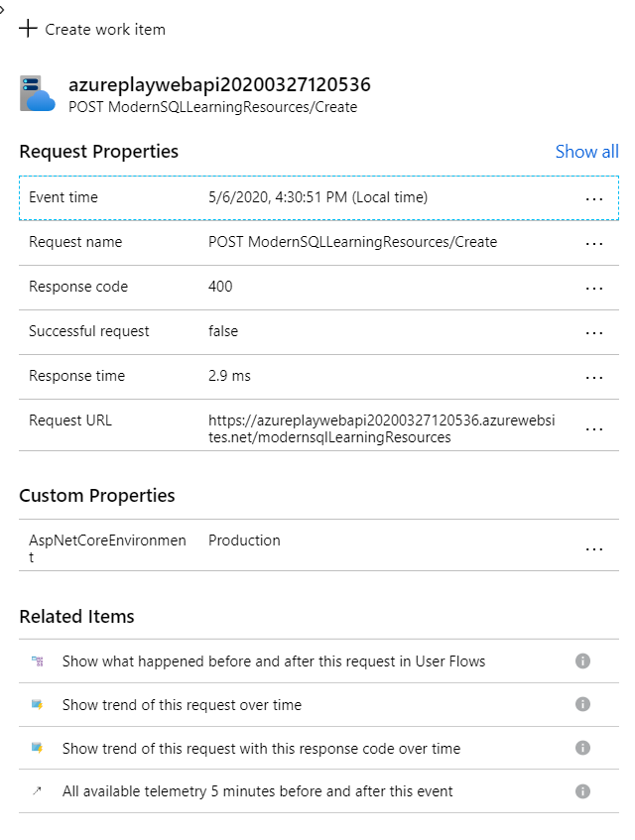Open Show trend of this request over time
Image resolution: width=635 pixels, height=840 pixels.
tap(182, 704)
